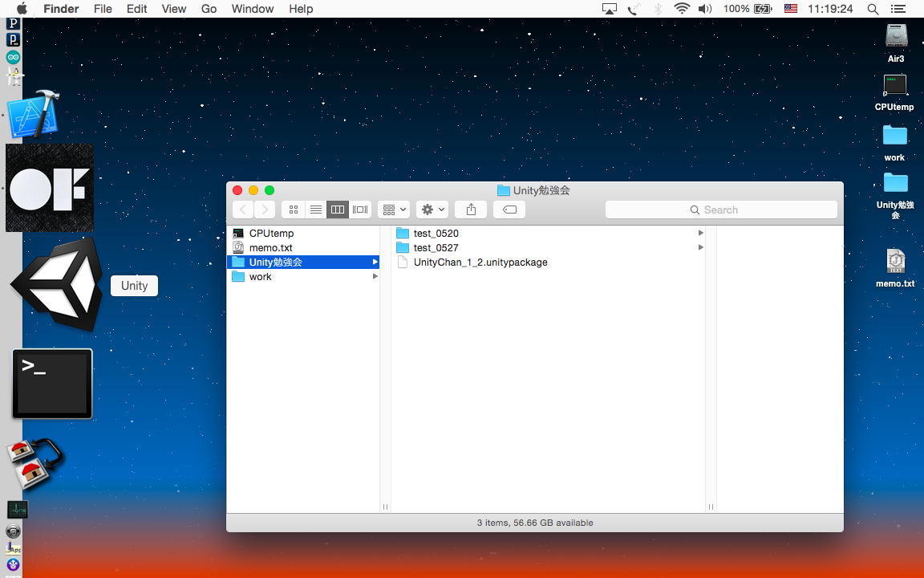Click the Share button in toolbar
924x578 pixels.
pos(471,210)
